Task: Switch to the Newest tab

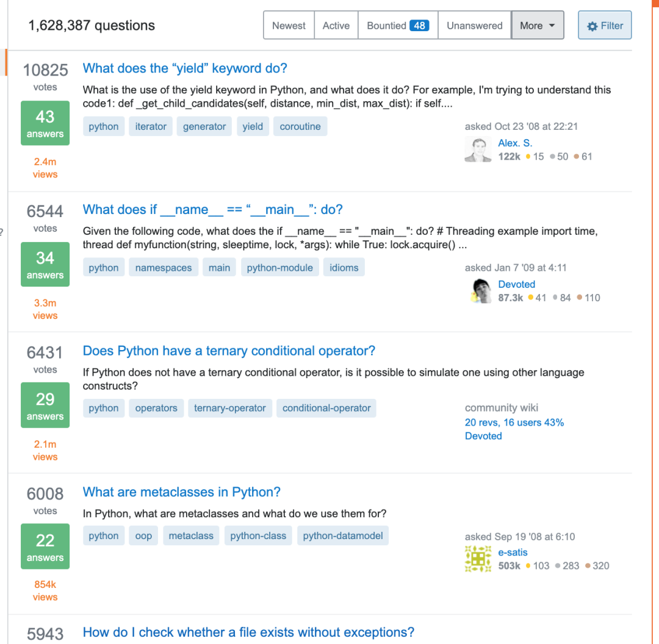Action: (x=289, y=26)
